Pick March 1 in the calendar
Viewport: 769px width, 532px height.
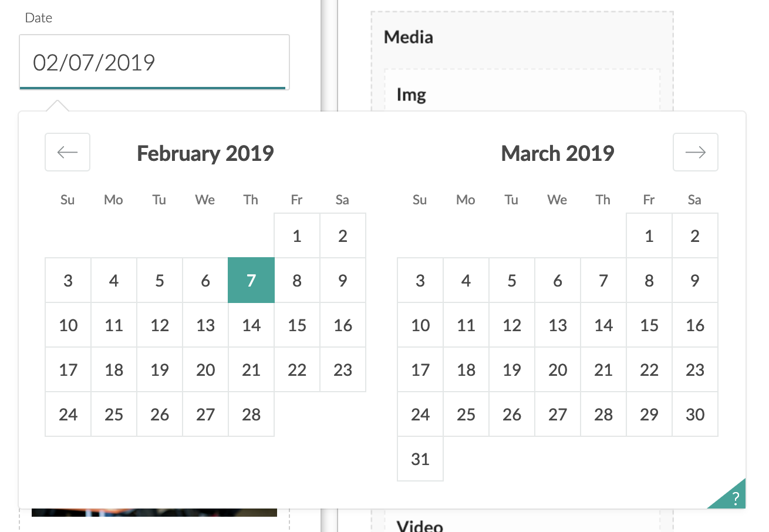649,235
